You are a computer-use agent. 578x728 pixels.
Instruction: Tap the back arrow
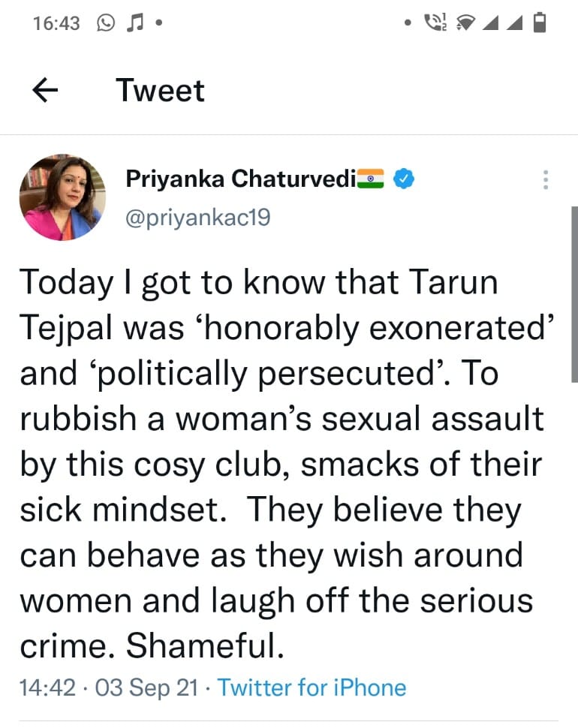[46, 91]
